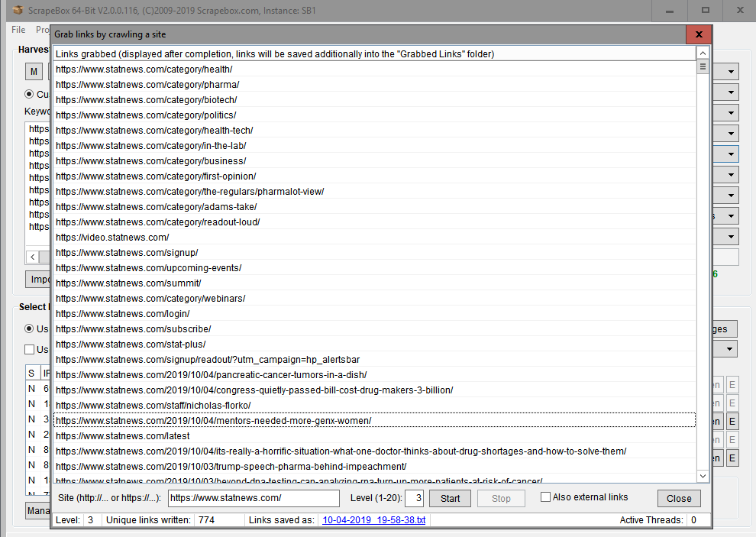Select the statnews.com/signup/ link row
The height and width of the screenshot is (537, 756).
tap(375, 252)
